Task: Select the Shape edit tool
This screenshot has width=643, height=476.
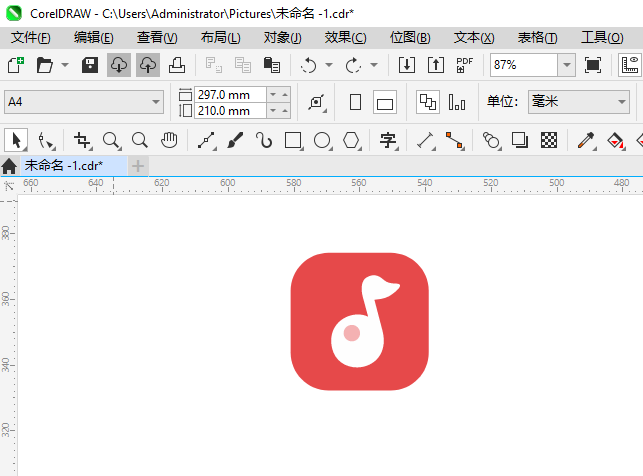Action: [x=46, y=141]
